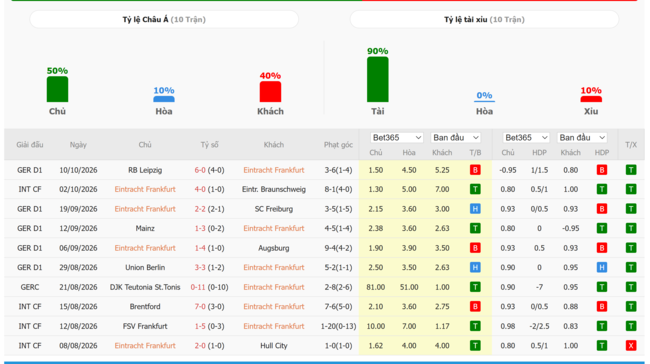This screenshot has height=364, width=650.
Task: Click team name Brentford
Action: 145,306
